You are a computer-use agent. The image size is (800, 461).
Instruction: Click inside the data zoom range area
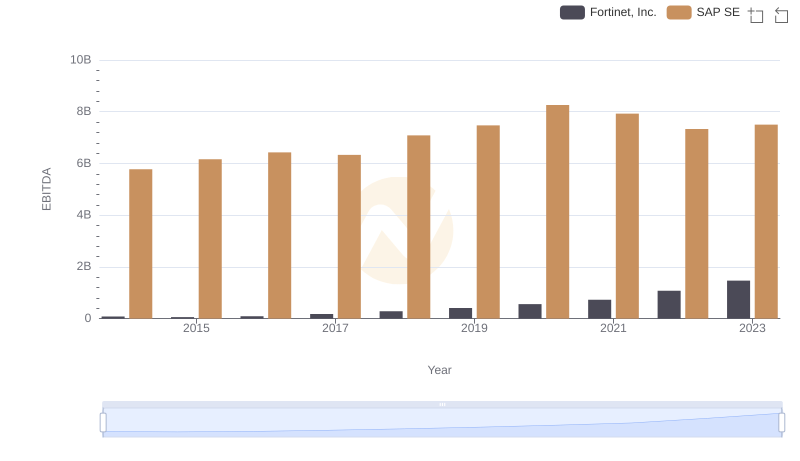pos(442,423)
